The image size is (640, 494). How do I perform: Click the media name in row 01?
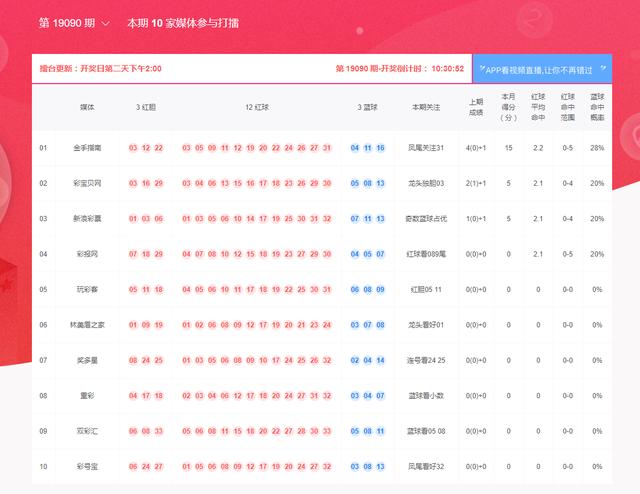tap(87, 148)
